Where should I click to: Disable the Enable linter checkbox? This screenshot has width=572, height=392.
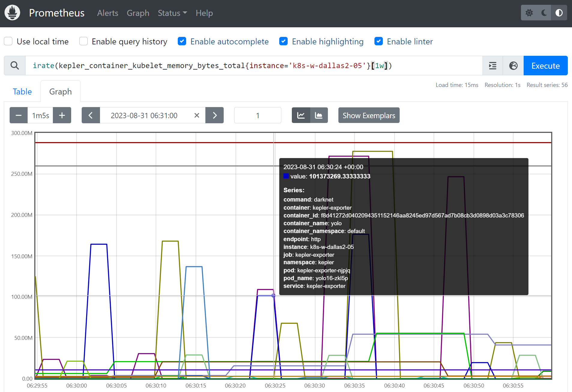click(379, 41)
